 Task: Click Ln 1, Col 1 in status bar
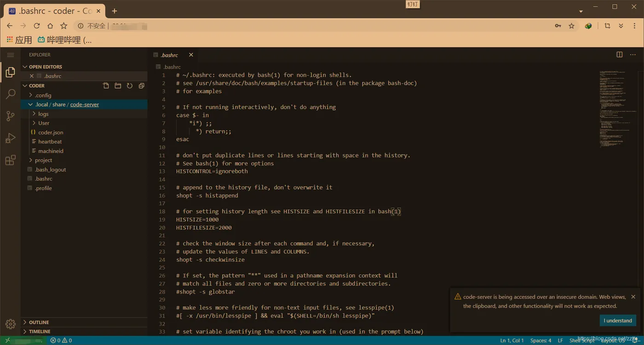pyautogui.click(x=512, y=340)
